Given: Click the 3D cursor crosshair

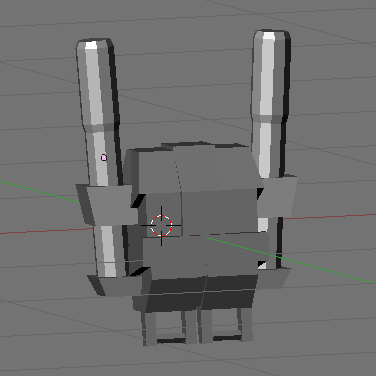Looking at the screenshot, I should point(161,226).
